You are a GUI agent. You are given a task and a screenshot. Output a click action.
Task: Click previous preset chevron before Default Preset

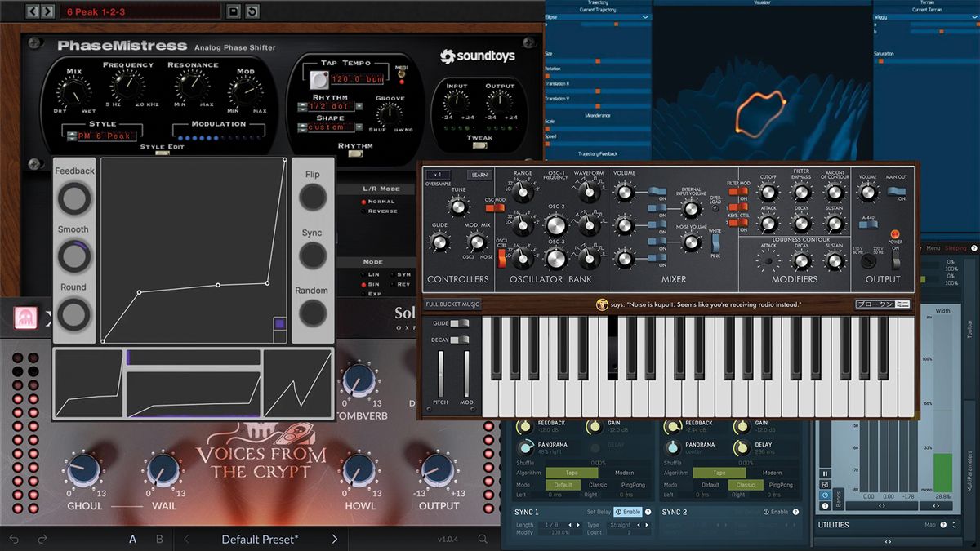pyautogui.click(x=186, y=539)
